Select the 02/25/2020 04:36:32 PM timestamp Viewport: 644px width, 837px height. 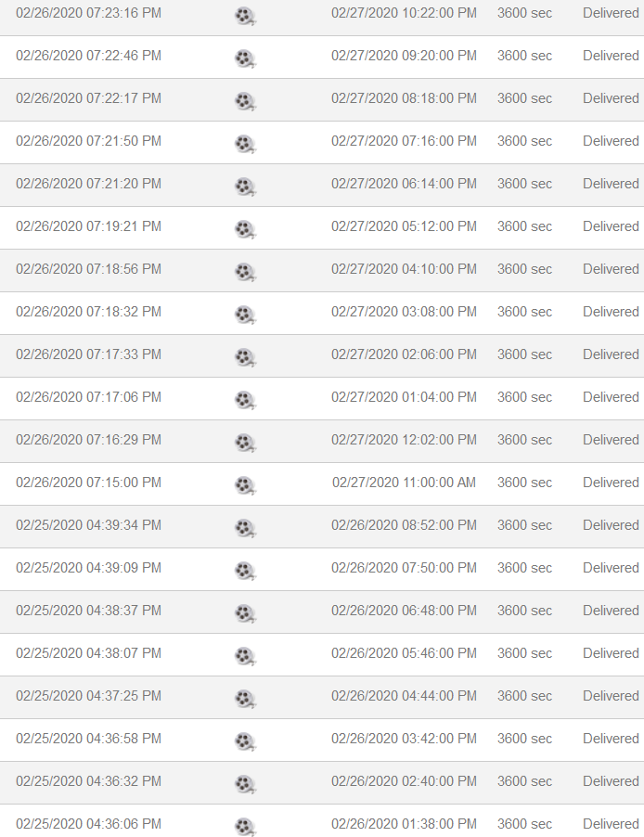pyautogui.click(x=88, y=781)
